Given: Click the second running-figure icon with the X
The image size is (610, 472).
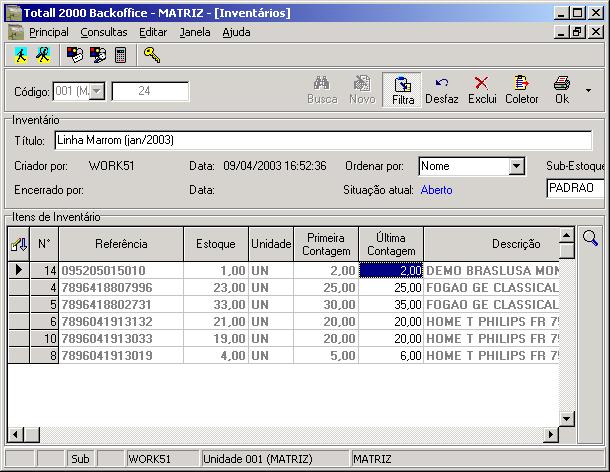Looking at the screenshot, I should click(43, 55).
